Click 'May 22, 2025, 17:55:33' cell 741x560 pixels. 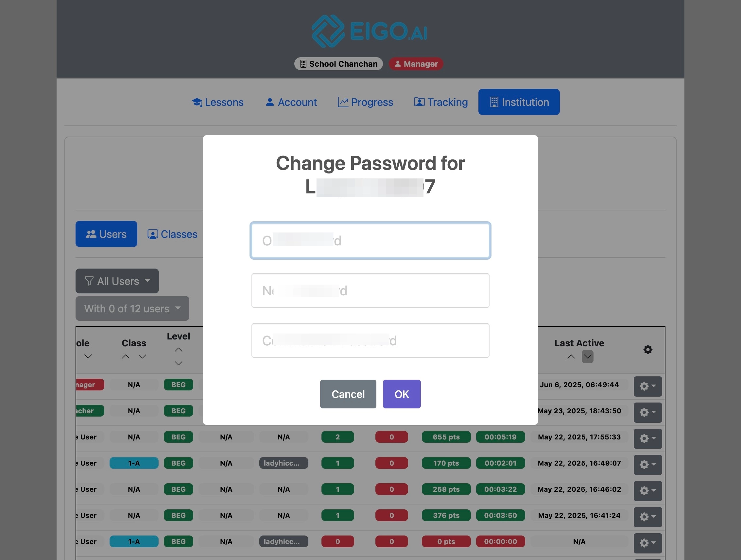coord(579,437)
